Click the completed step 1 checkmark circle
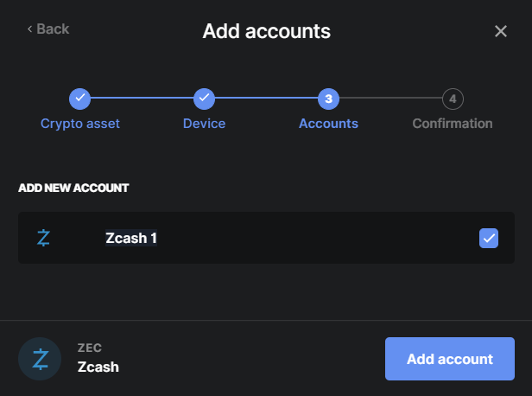 click(x=79, y=98)
